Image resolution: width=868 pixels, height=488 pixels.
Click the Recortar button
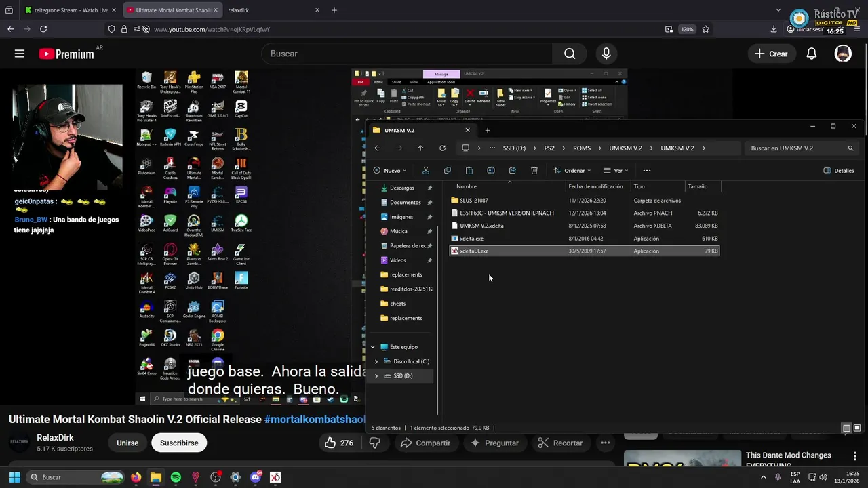click(560, 443)
